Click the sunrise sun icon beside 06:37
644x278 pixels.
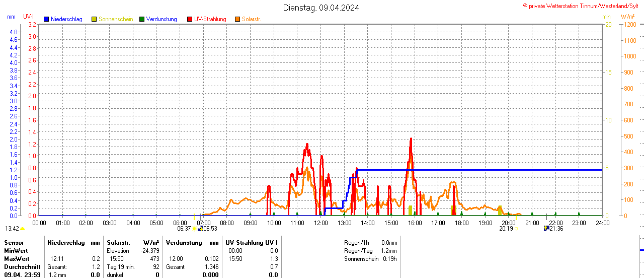[195, 229]
